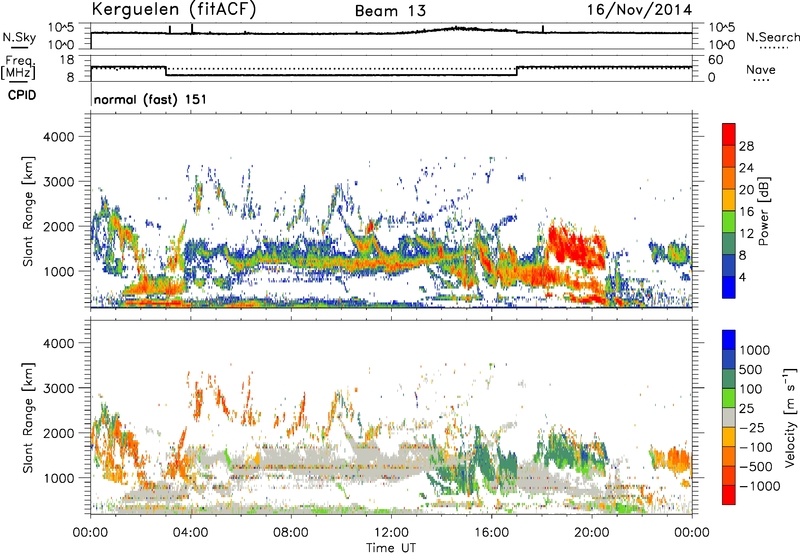
Task: Click the "Kerguelen (fitACF)" title text
Action: click(x=173, y=9)
